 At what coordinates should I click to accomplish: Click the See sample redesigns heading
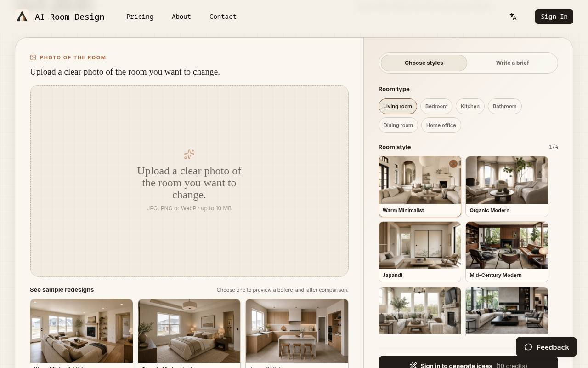62,290
